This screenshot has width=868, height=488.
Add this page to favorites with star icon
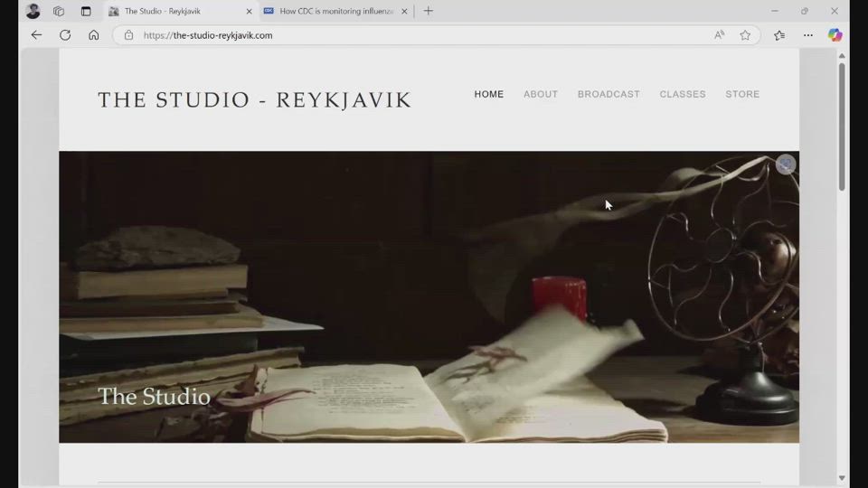[745, 35]
